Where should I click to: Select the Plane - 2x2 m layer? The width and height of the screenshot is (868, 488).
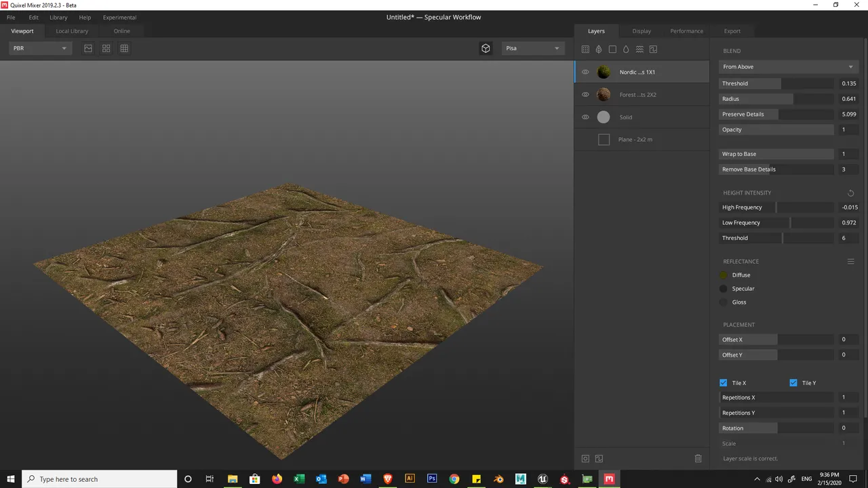642,140
